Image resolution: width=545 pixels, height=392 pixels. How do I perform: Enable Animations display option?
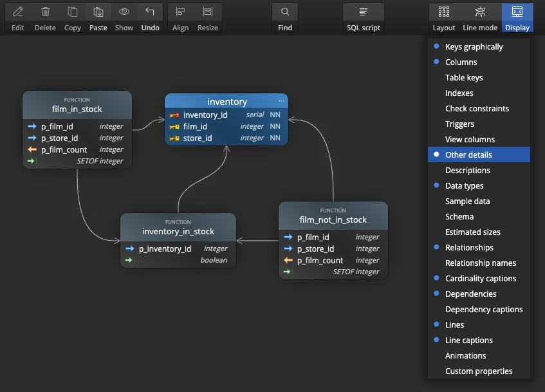point(479,356)
